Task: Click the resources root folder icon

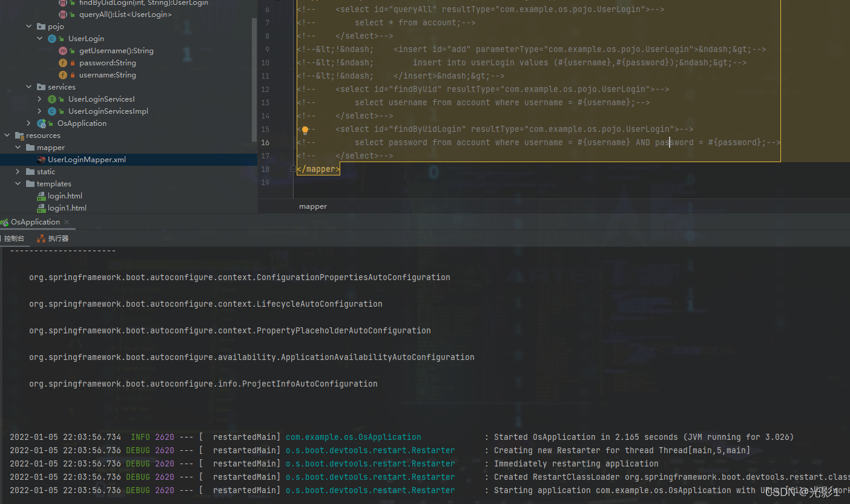Action: [19, 136]
